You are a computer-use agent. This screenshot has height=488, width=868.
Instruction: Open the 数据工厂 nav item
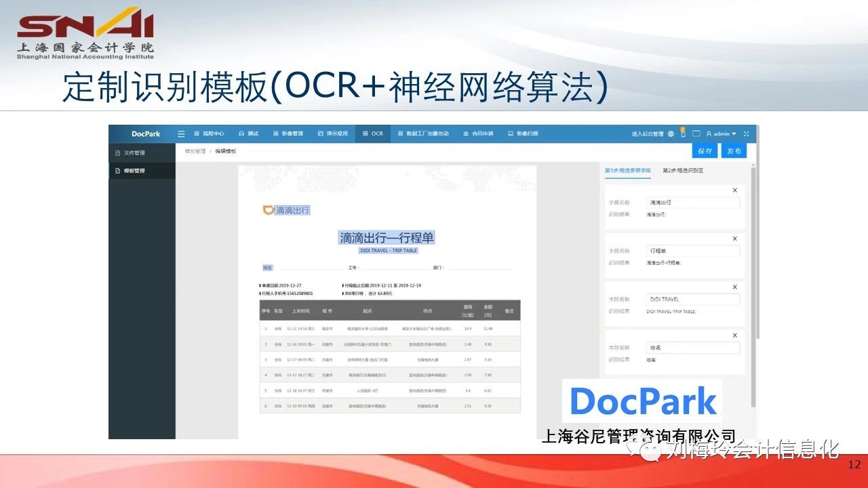tap(423, 134)
